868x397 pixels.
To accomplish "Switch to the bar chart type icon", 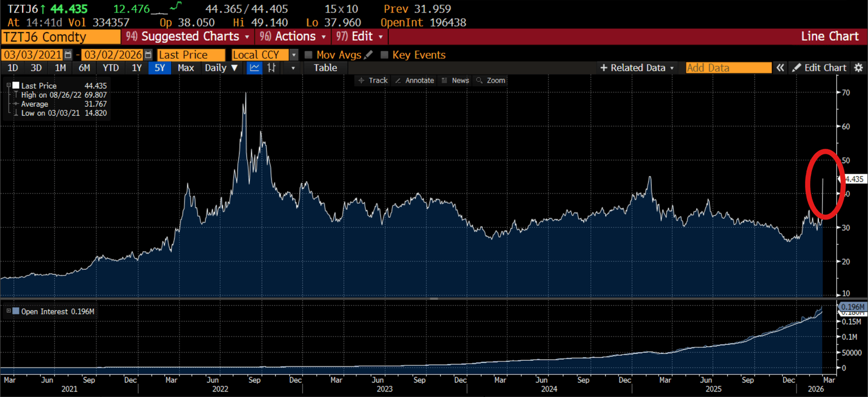I will click(x=272, y=68).
